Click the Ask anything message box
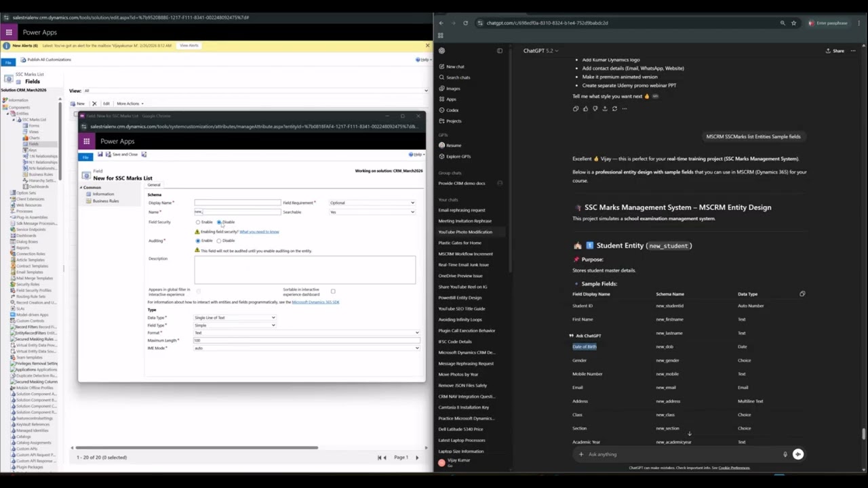 tap(682, 454)
